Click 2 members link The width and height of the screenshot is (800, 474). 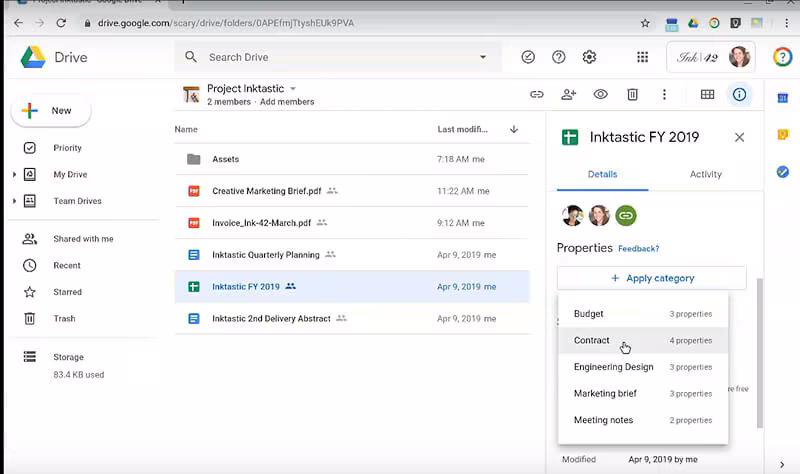pos(229,102)
